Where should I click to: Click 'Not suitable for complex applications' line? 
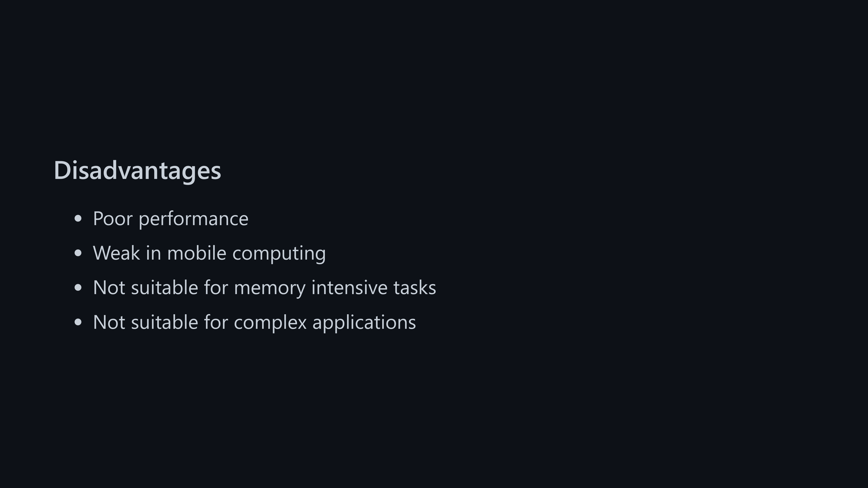254,322
